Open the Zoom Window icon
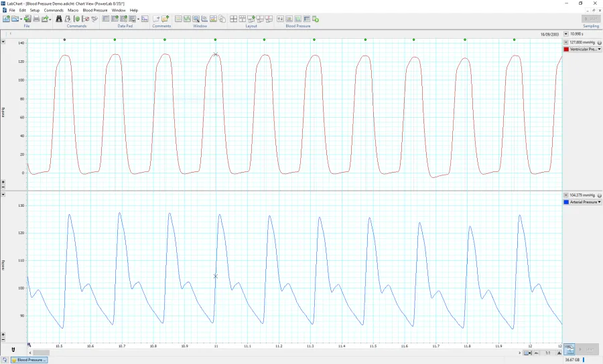This screenshot has height=364, width=603. point(196,19)
